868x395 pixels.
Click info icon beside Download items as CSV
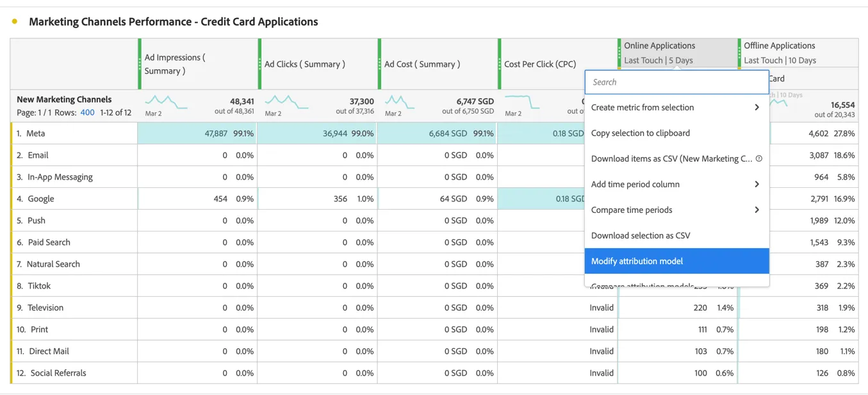point(759,158)
